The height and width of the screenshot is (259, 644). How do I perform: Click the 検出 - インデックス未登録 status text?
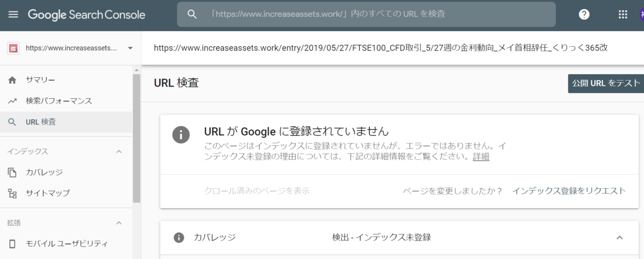click(382, 238)
